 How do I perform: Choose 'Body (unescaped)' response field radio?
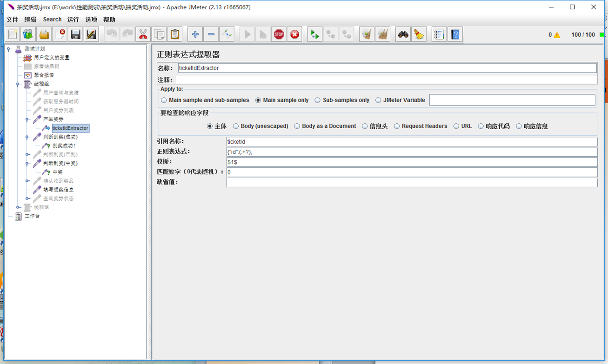tap(236, 126)
